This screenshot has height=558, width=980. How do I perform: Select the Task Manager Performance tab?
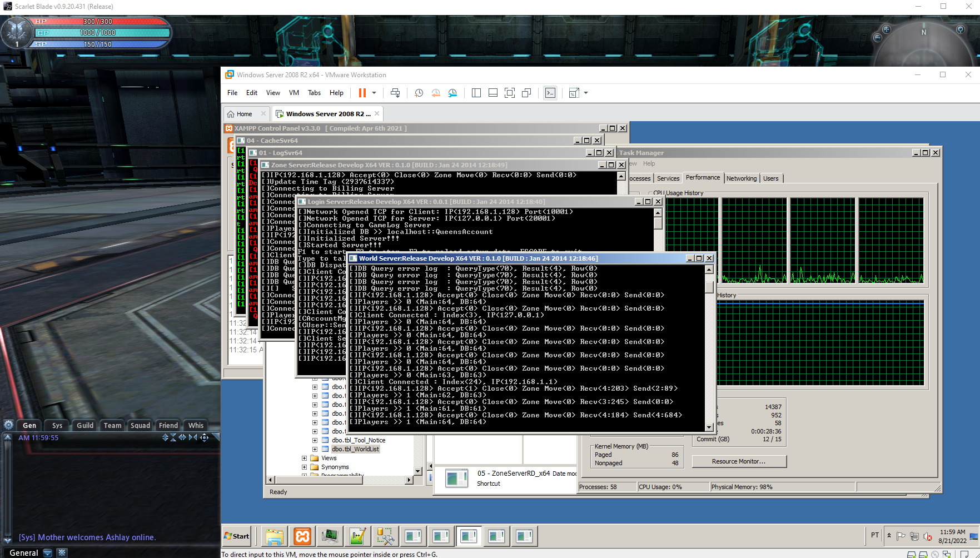[703, 177]
